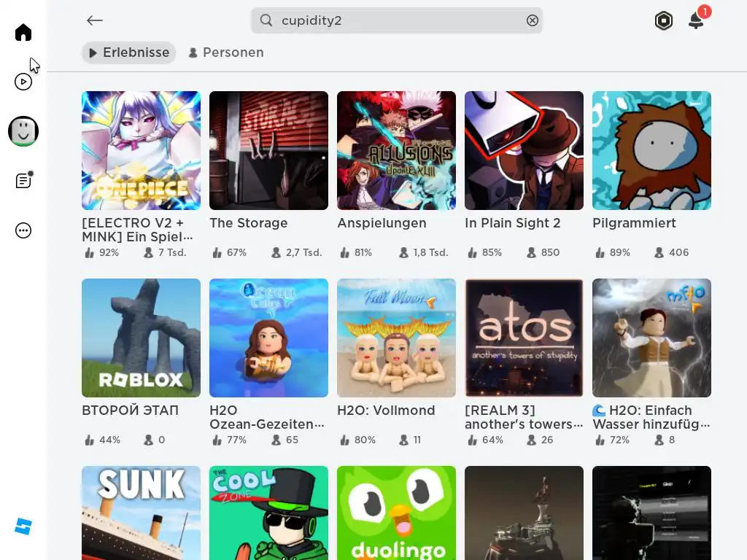
Task: Open The Cool Zone thumbnail
Action: coord(268,513)
